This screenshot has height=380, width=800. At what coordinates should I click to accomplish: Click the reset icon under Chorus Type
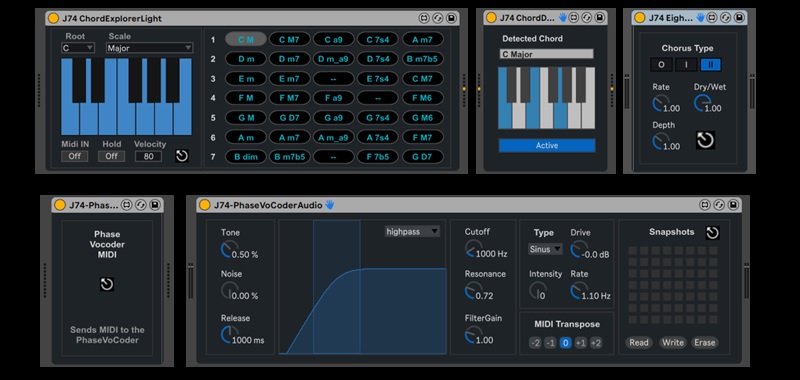[705, 140]
